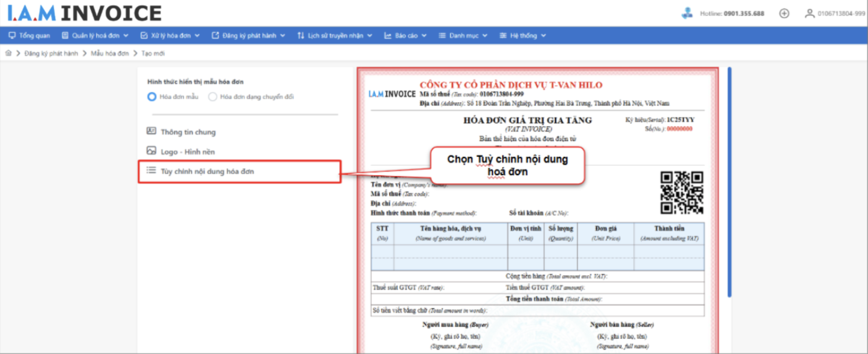Viewport: 868px width, 354px height.
Task: Click the circled plus icon in header
Action: coord(784,13)
